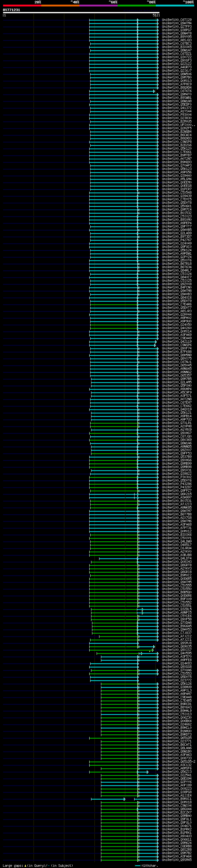
Task: Select the orange ~40% identity legend bar
Action: coord(60,6)
